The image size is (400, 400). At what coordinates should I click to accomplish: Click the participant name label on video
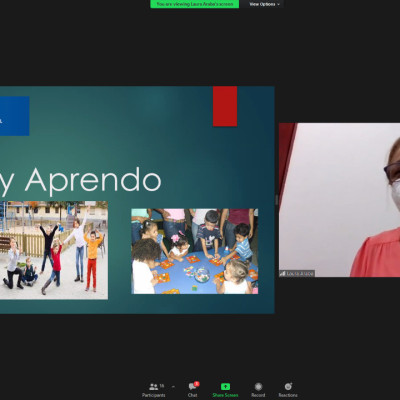click(297, 274)
